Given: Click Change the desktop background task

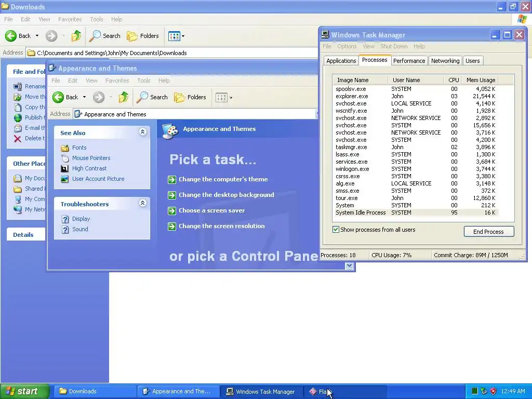Looking at the screenshot, I should click(227, 195).
